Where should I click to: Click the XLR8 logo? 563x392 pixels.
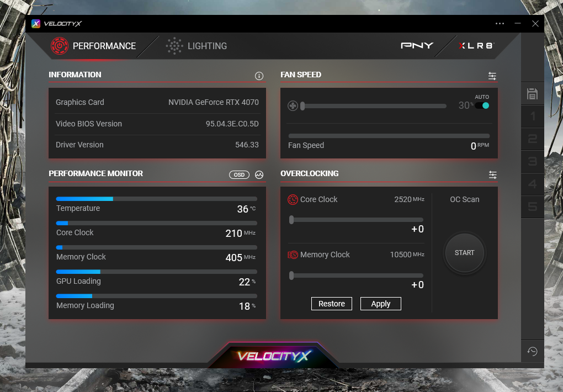(476, 46)
